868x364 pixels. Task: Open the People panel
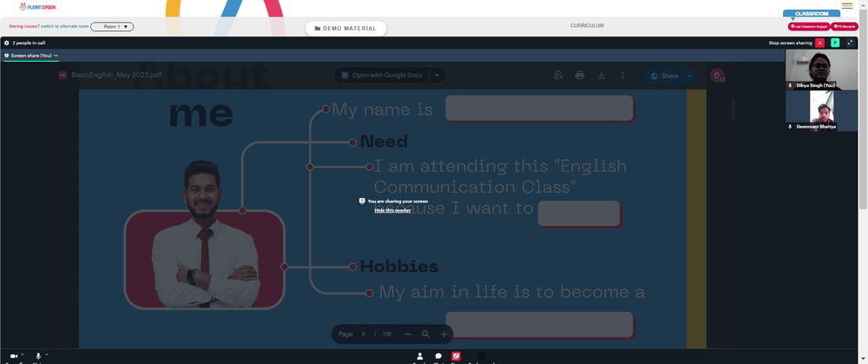tap(420, 356)
